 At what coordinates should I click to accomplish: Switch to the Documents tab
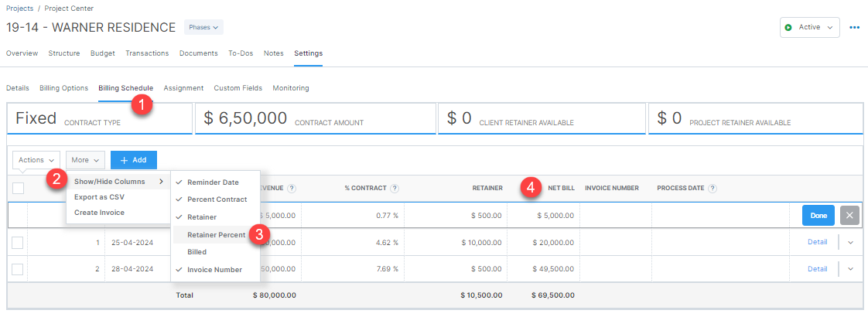(x=199, y=53)
